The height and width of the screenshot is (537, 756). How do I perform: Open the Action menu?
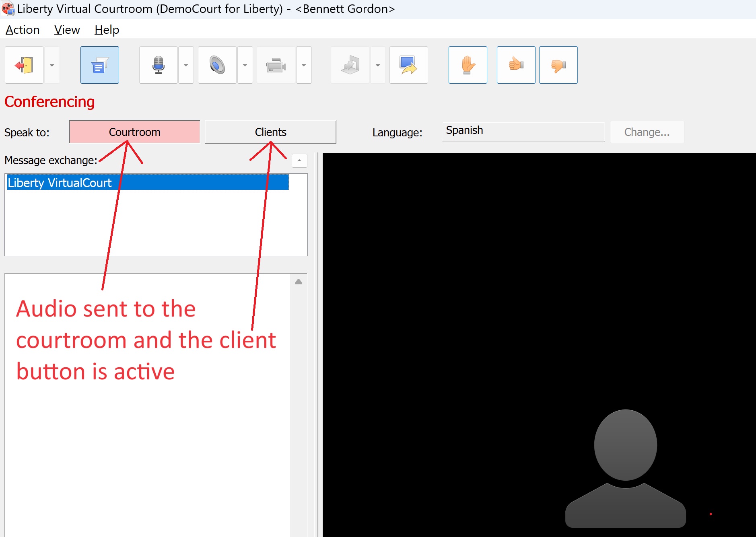pos(23,30)
